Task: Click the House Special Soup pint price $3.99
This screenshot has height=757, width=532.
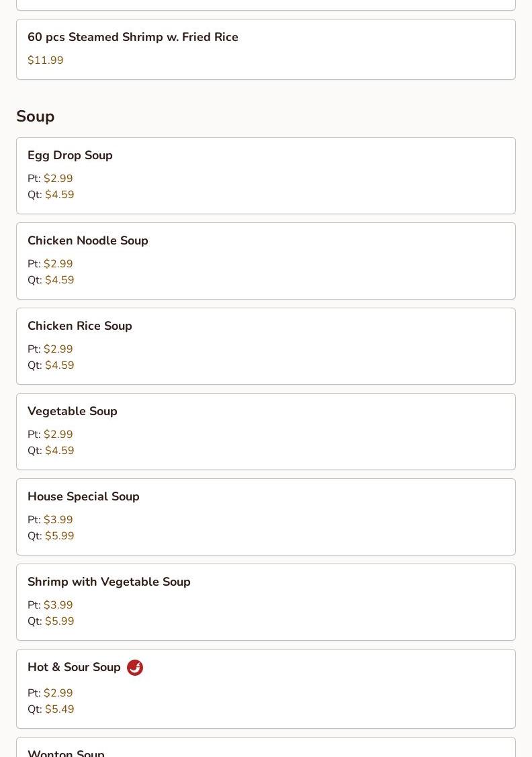Action: [58, 520]
